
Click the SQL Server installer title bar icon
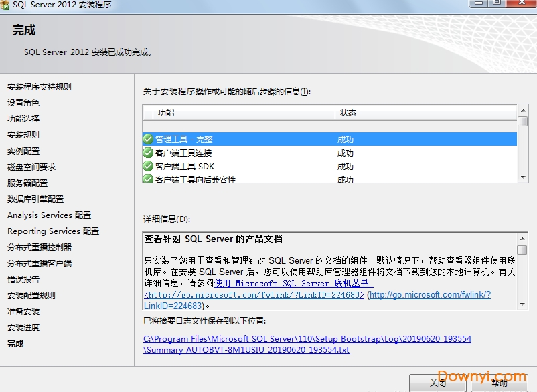click(5, 4)
